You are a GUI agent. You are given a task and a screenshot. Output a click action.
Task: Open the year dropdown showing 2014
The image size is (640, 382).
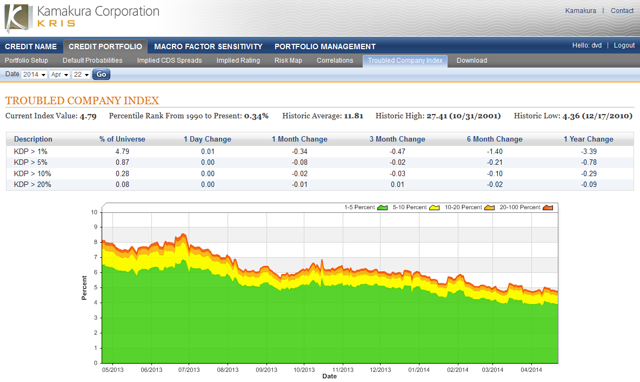click(34, 75)
